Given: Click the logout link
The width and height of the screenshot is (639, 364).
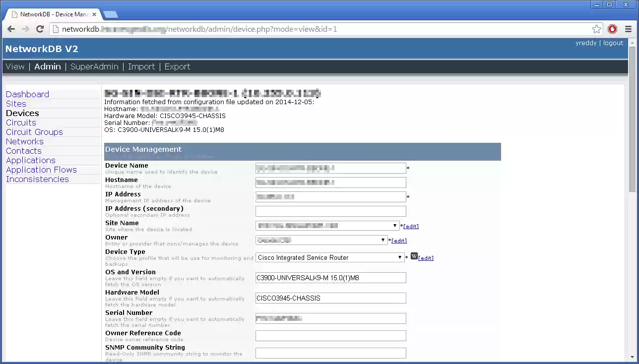Looking at the screenshot, I should 613,43.
